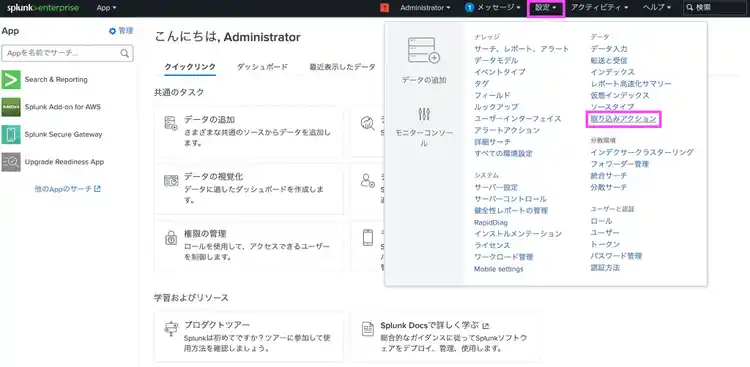750x367 pixels.
Task: Open Mobile settings link
Action: pos(499,269)
